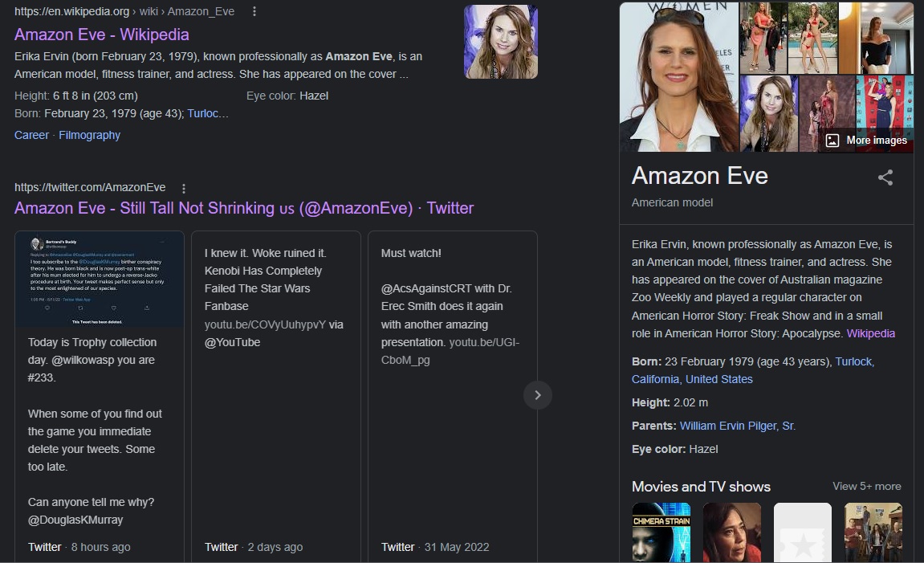Open the 'California, United States' link
The height and width of the screenshot is (563, 924).
coord(692,379)
